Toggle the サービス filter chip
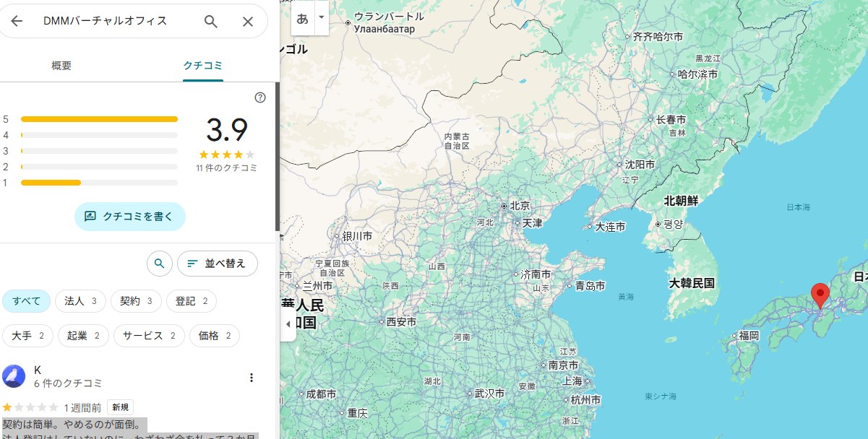This screenshot has height=439, width=868. click(148, 336)
